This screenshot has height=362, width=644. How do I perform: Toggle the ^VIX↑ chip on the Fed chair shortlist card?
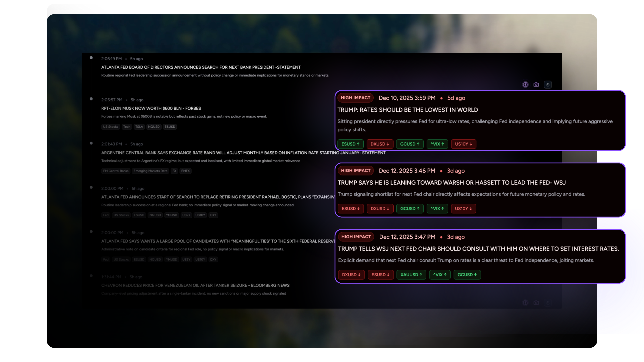click(437, 209)
